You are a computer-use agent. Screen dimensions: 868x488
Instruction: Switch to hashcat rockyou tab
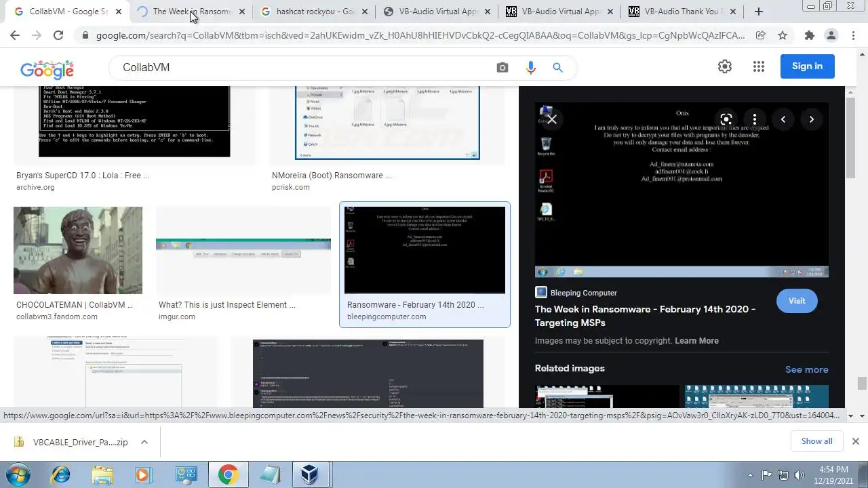pos(315,12)
